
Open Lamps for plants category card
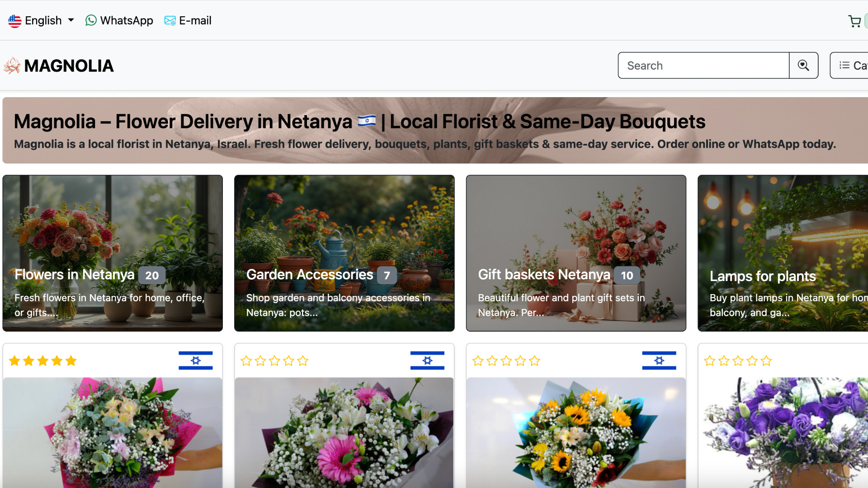[783, 253]
